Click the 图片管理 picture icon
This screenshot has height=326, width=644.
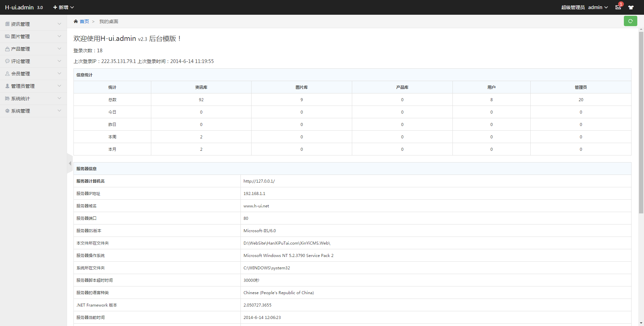(x=7, y=37)
